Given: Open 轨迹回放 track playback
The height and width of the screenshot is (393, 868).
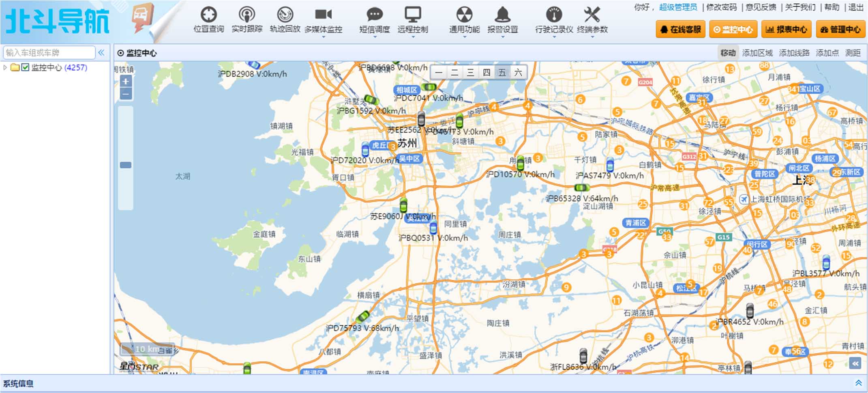Looking at the screenshot, I should tap(285, 15).
